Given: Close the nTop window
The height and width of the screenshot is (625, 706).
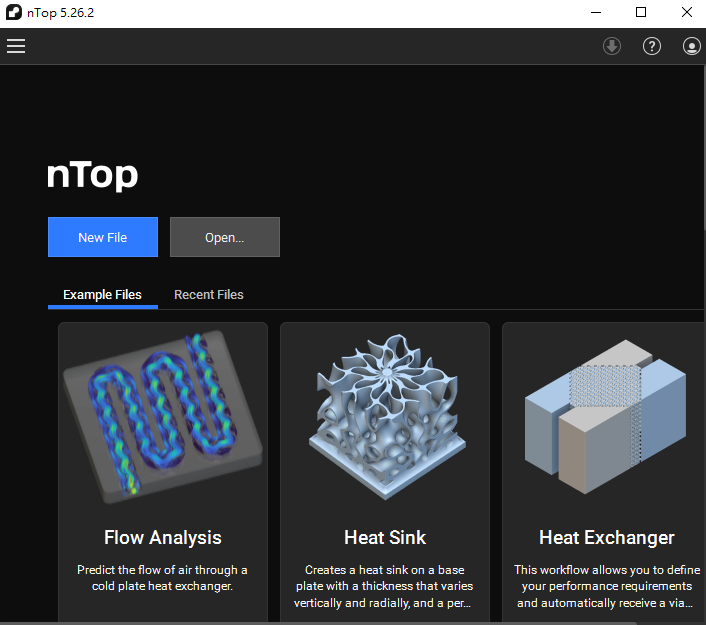Looking at the screenshot, I should click(686, 12).
